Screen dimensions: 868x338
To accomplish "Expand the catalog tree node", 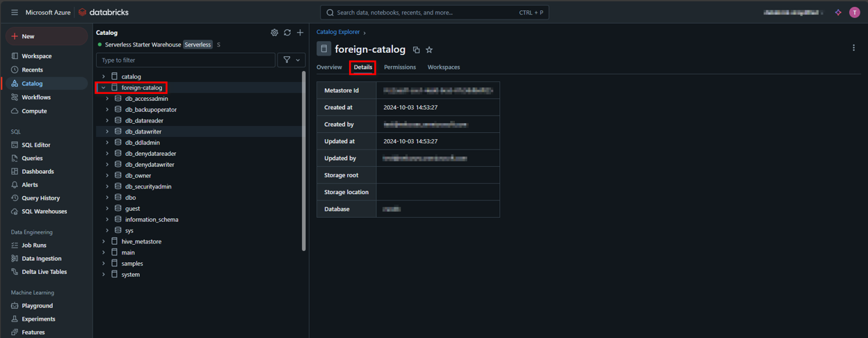I will [104, 77].
